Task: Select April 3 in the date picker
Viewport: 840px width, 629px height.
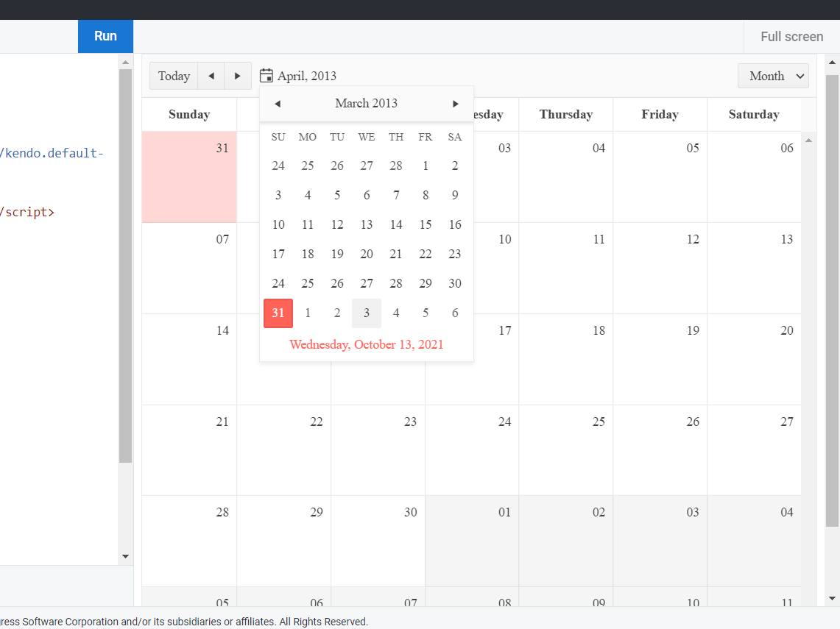Action: pos(367,313)
